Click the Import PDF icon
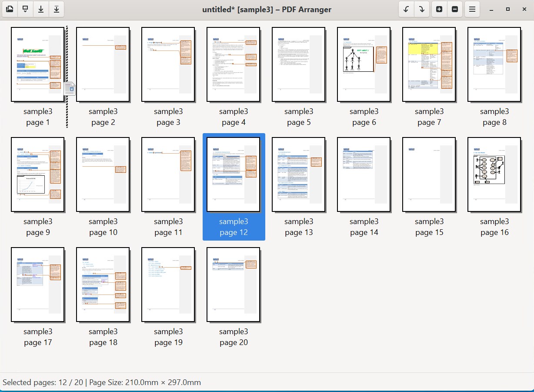534x392 pixels. pos(25,9)
